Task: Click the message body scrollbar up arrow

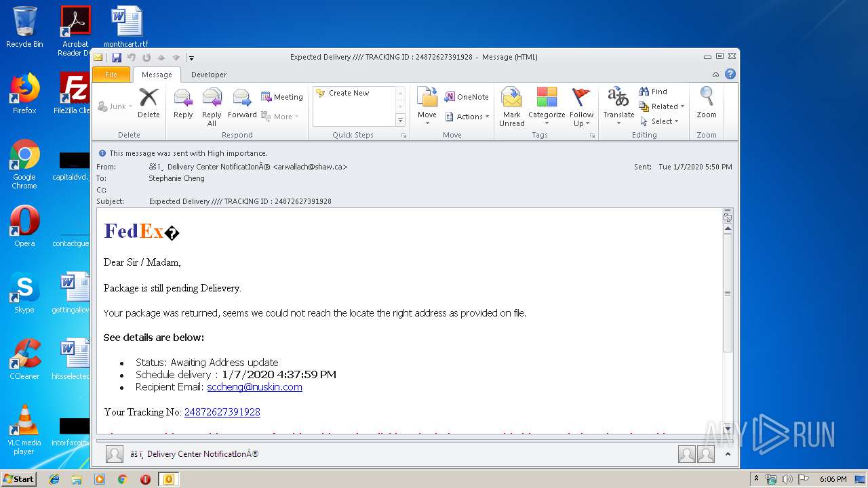Action: (x=728, y=228)
